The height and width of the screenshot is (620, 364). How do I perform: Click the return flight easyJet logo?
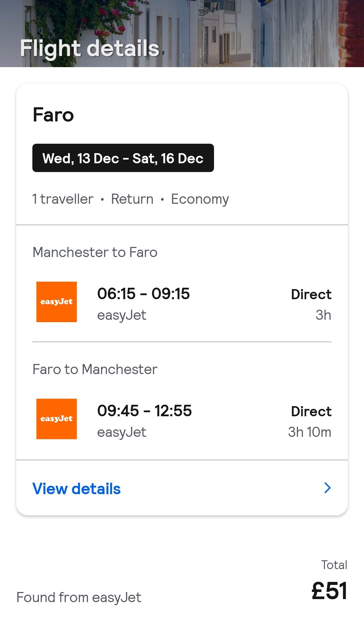pos(57,419)
